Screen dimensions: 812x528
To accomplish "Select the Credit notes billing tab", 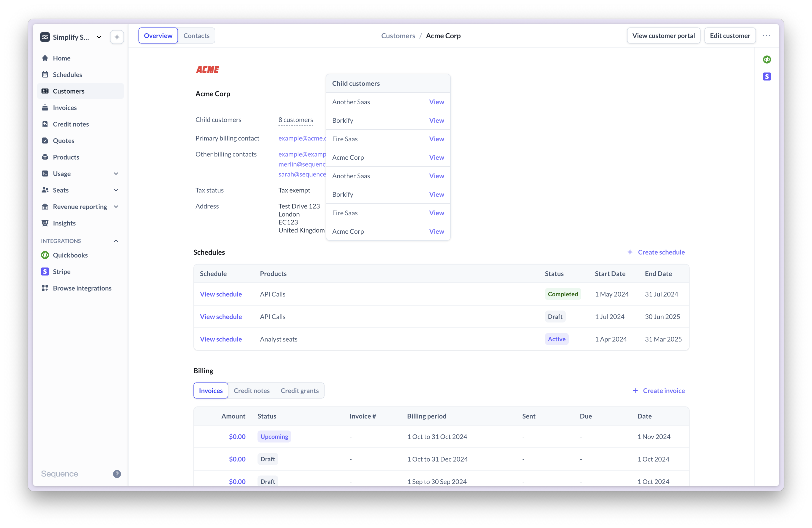I will (x=252, y=390).
